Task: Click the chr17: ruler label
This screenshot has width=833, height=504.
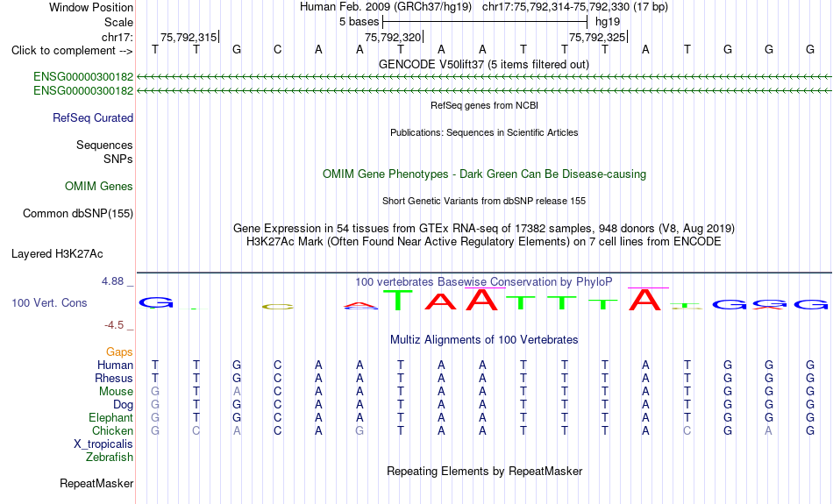Action: point(117,37)
